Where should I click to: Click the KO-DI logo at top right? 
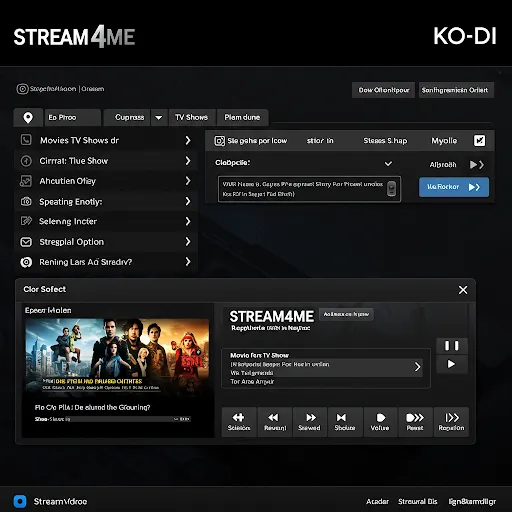465,36
